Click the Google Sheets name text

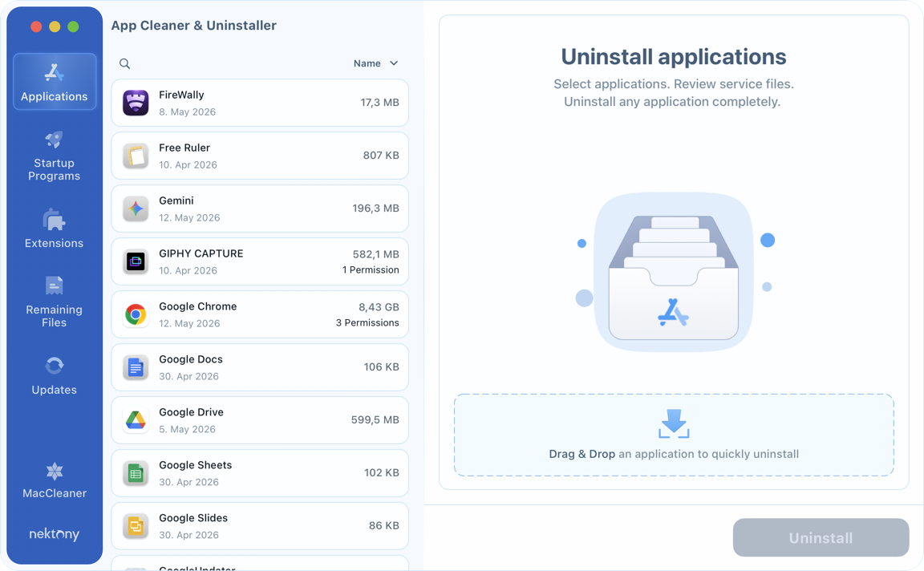pyautogui.click(x=196, y=465)
